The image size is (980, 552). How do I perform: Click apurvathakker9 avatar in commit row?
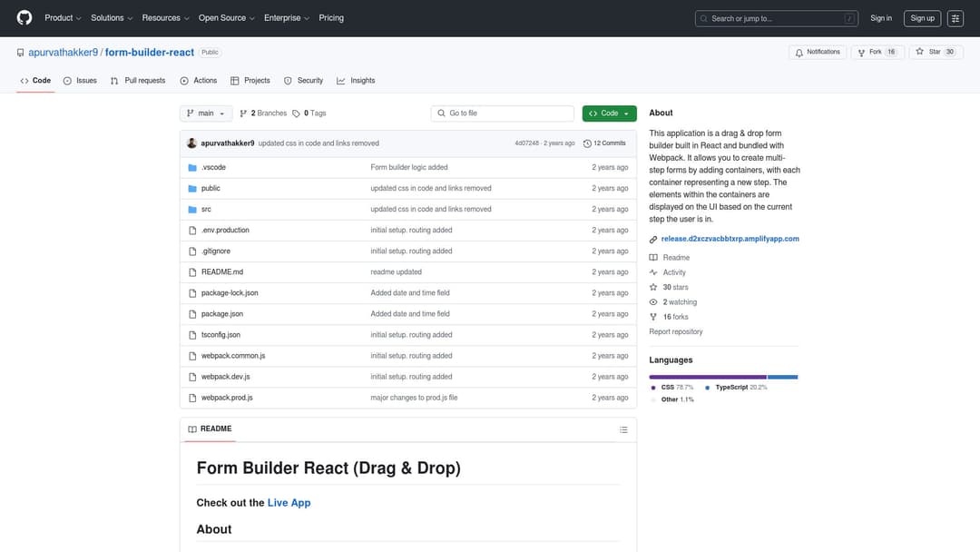point(191,143)
